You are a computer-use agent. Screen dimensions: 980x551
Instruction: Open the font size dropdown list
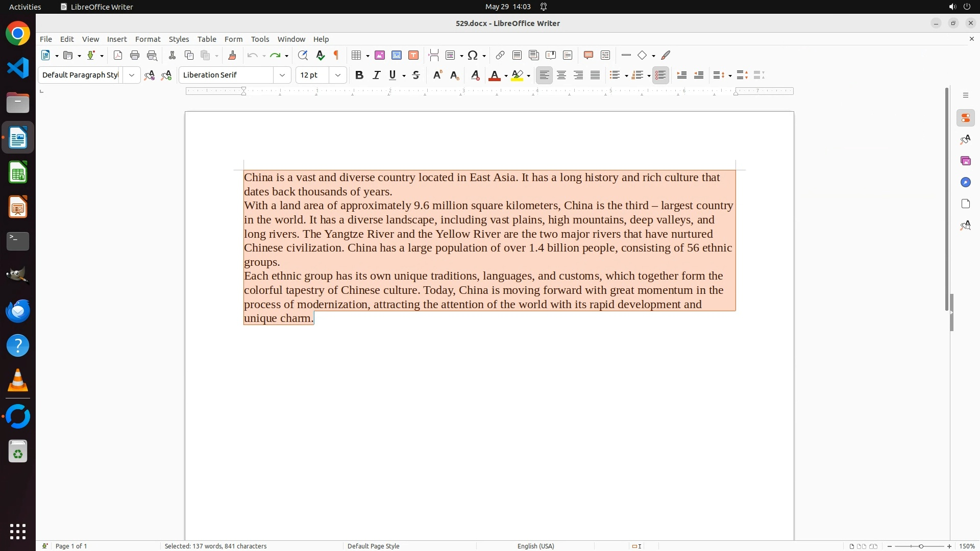pyautogui.click(x=338, y=75)
